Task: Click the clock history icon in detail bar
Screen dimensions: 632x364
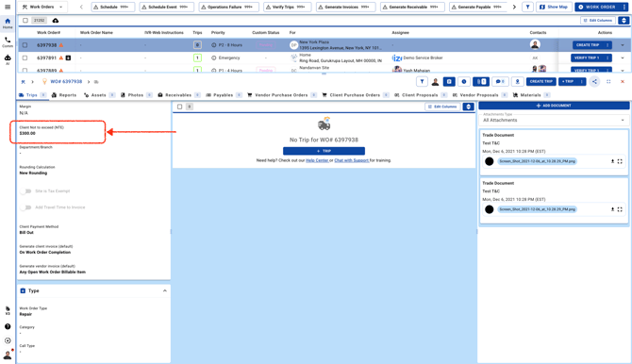Action: tap(464, 81)
